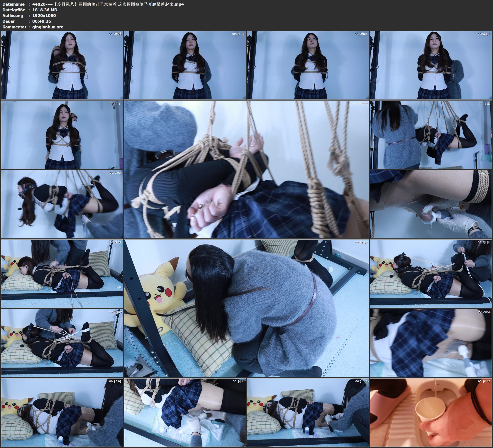Click the last frame at 00:38:27

point(431,412)
